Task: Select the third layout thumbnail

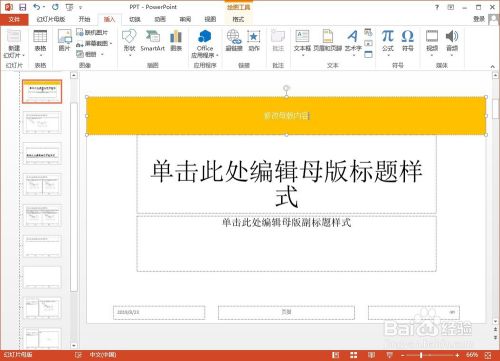Action: point(42,153)
